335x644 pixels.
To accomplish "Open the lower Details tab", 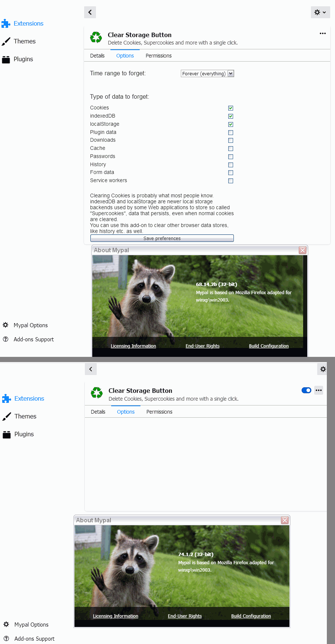I will (98, 412).
